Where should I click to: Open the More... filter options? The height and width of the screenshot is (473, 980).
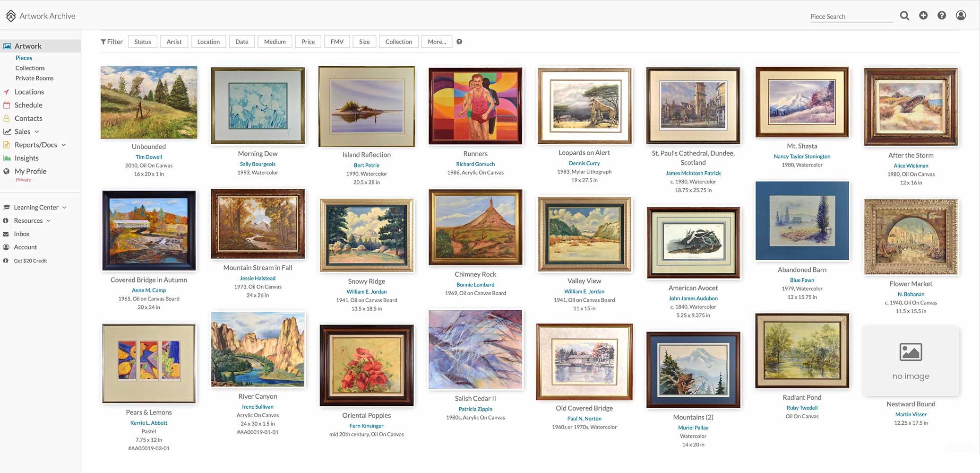[437, 42]
